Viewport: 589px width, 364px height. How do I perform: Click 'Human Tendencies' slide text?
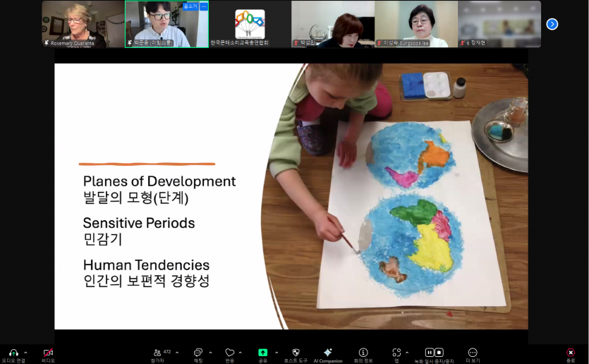[x=146, y=265]
